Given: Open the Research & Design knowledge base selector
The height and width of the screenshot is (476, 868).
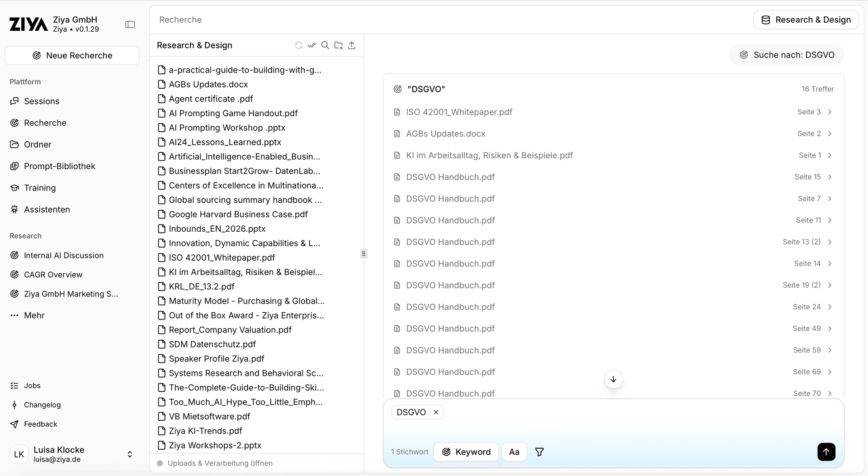Looking at the screenshot, I should coord(806,20).
